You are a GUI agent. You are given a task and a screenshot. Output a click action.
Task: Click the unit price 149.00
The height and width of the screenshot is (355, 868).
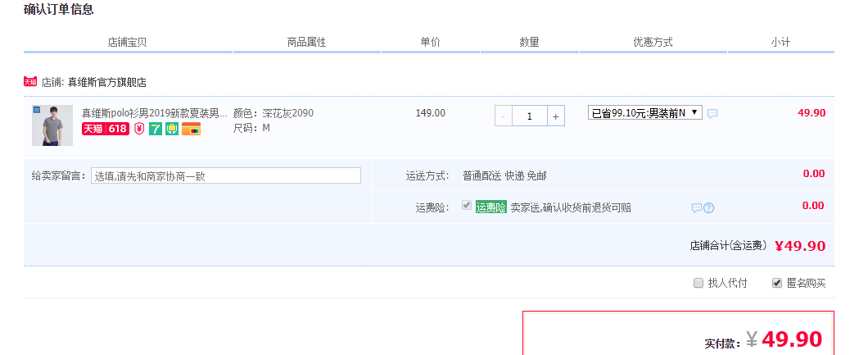coord(430,113)
